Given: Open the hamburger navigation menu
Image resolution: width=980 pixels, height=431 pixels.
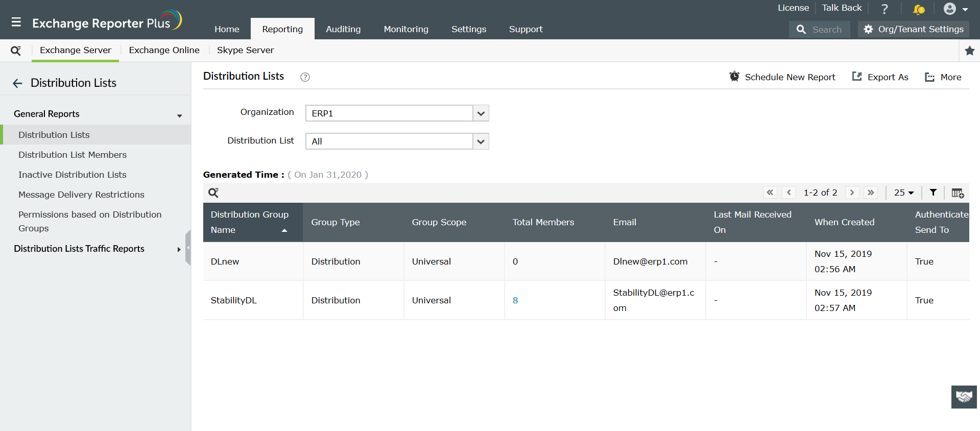Looking at the screenshot, I should pos(16,22).
